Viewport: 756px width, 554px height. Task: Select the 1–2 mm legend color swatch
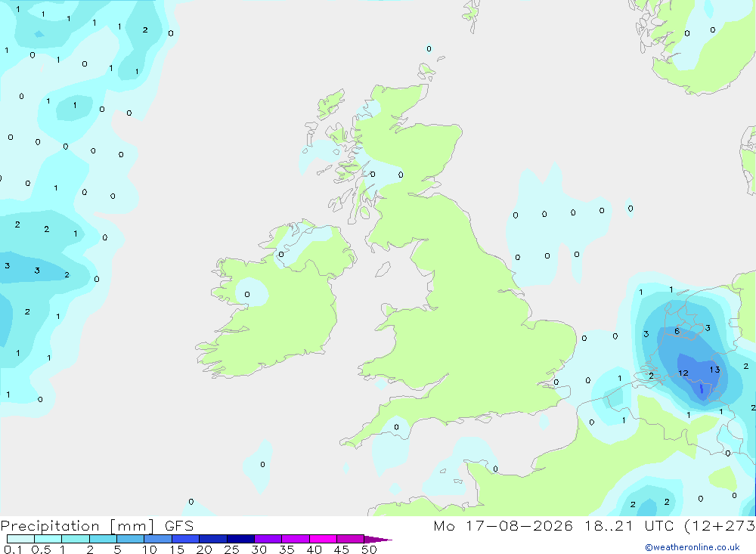tap(76, 539)
